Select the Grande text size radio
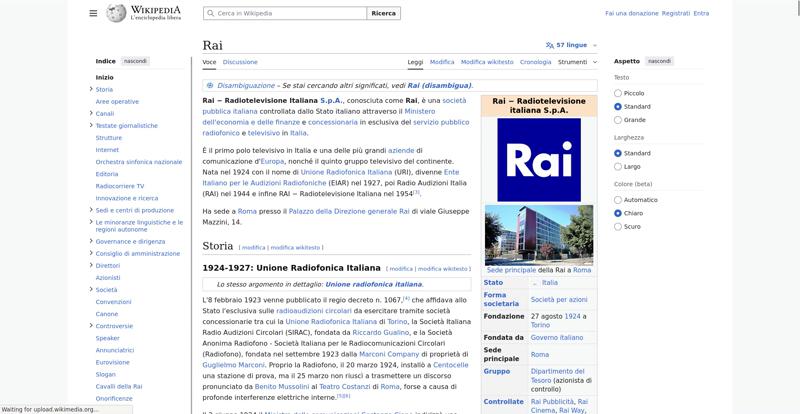The width and height of the screenshot is (800, 414). (618, 119)
